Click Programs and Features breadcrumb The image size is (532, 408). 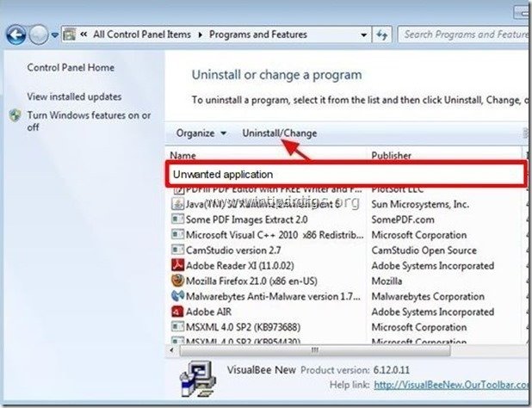pyautogui.click(x=258, y=34)
